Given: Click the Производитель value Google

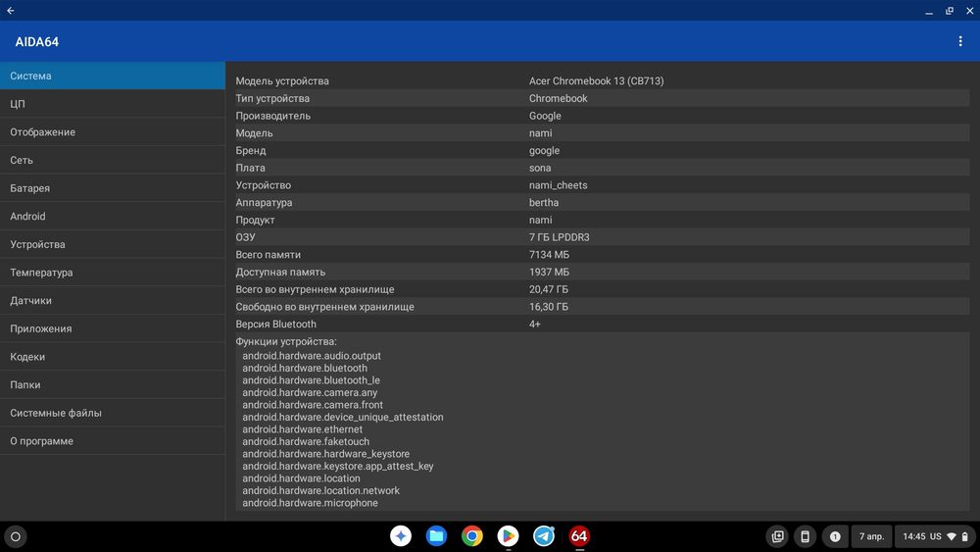Looking at the screenshot, I should tap(545, 116).
